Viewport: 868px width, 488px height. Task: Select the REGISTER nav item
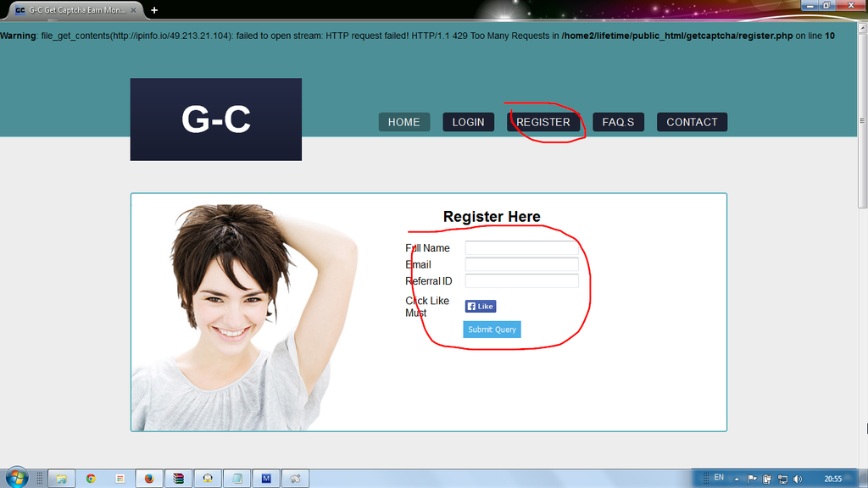543,122
